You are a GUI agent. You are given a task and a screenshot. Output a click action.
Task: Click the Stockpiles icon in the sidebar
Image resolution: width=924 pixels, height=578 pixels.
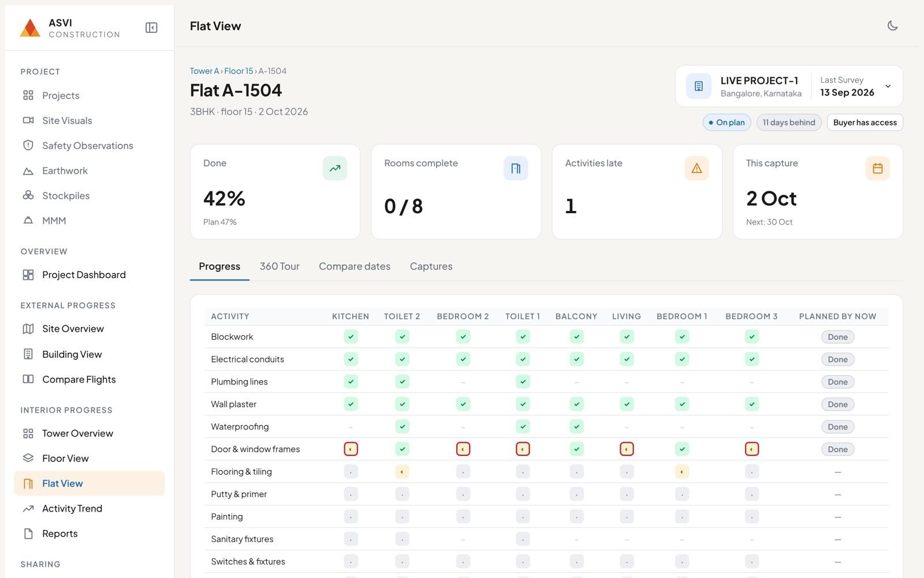28,195
